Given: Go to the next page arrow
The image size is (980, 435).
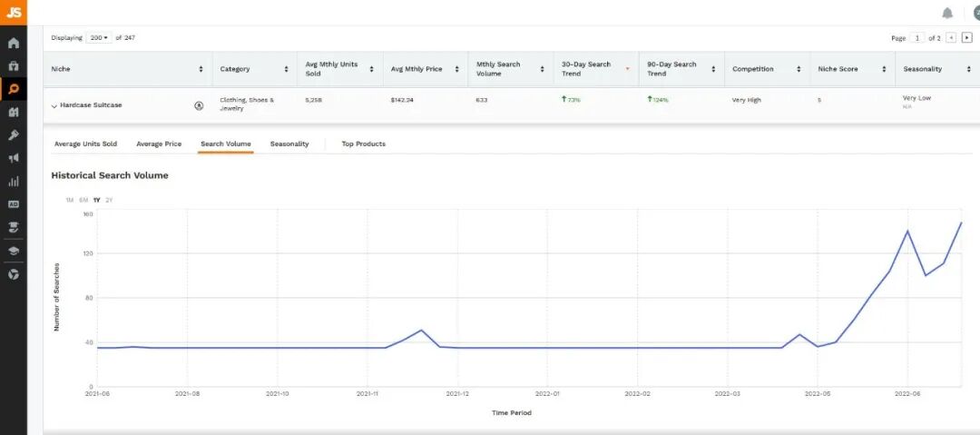Looking at the screenshot, I should (x=967, y=38).
